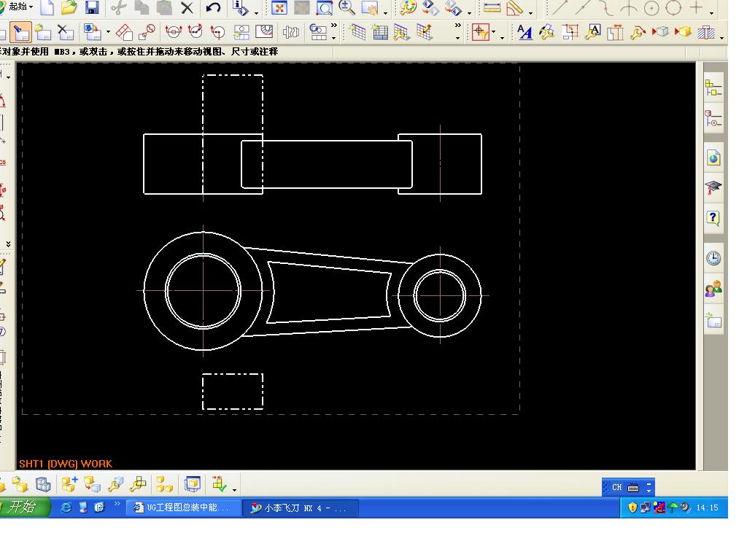
Task: Expand the curve toolbar options arrow
Action: 712,13
